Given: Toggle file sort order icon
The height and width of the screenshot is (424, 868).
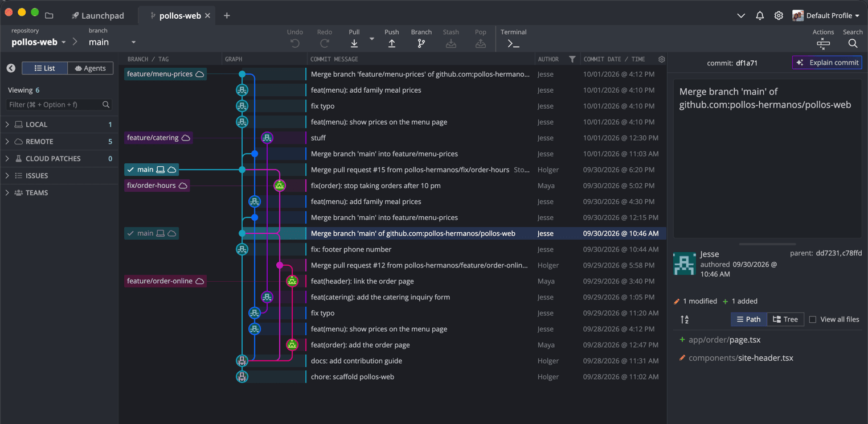Looking at the screenshot, I should 685,319.
